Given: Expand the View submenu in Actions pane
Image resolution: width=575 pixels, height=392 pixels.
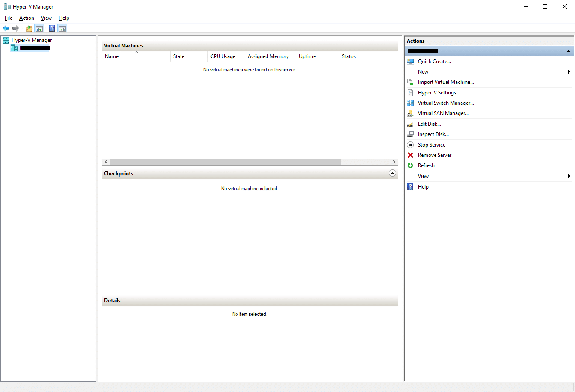Looking at the screenshot, I should click(488, 176).
